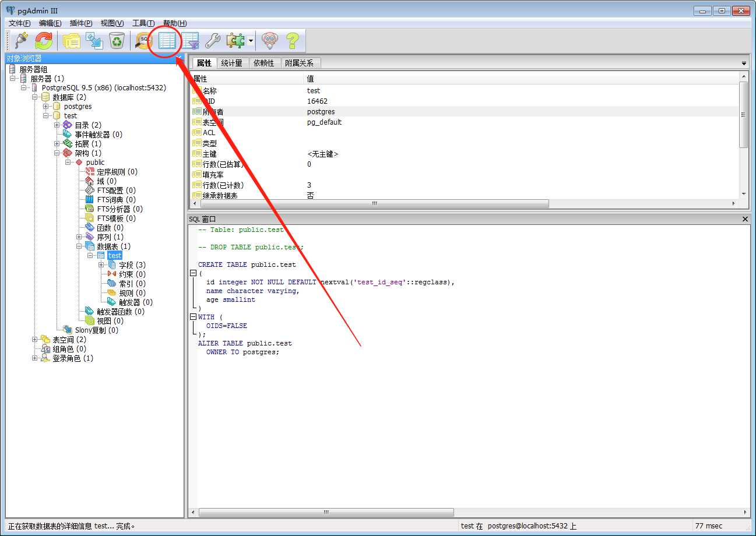
Task: Select the 规则 (0) tree item
Action: coord(132,293)
